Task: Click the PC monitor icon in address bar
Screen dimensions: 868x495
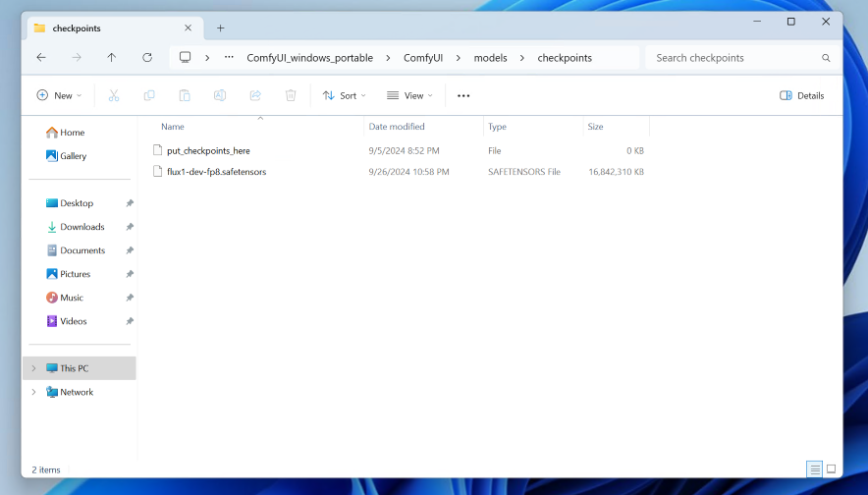Action: [x=185, y=58]
